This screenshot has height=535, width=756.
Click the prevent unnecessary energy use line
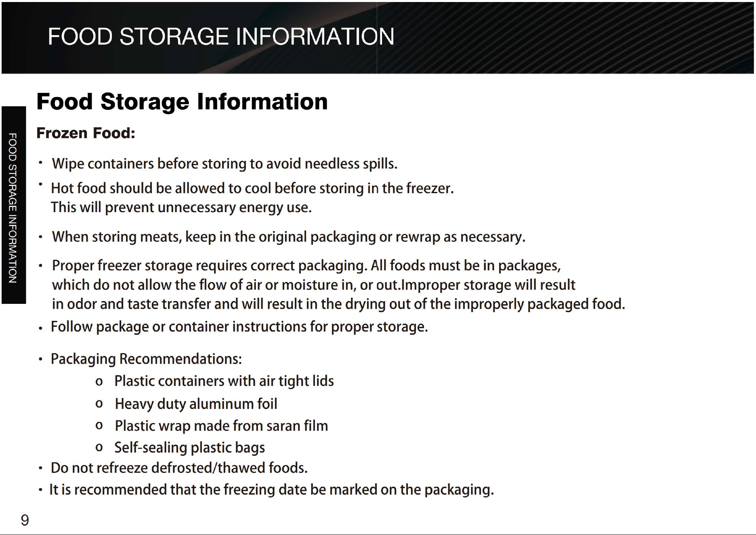[181, 208]
